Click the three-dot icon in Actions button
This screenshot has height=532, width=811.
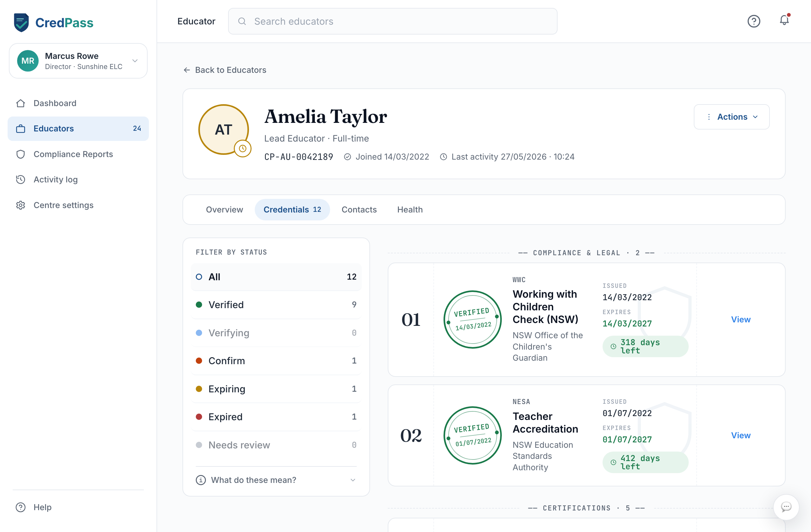[709, 117]
